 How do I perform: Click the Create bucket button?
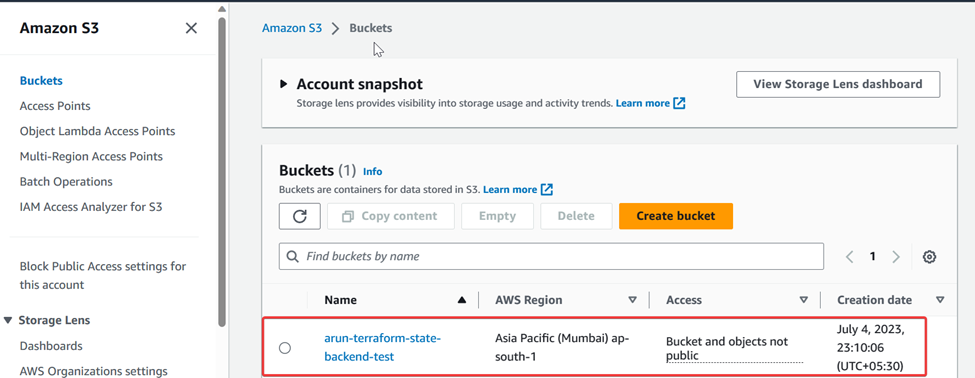[x=676, y=216]
